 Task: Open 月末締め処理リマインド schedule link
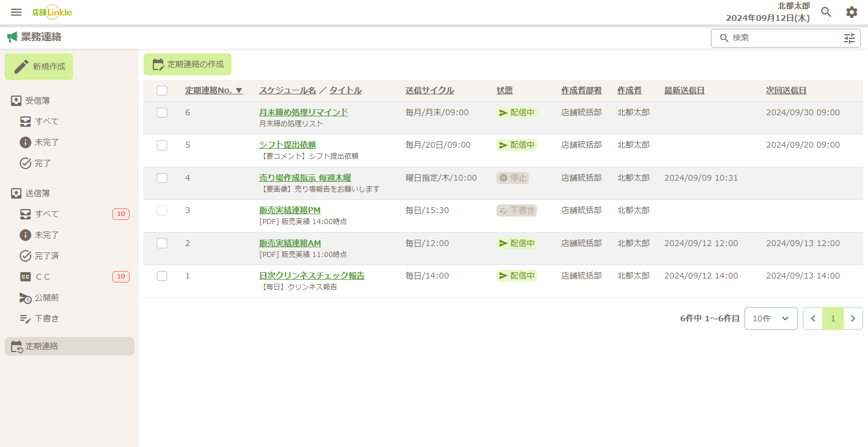[304, 112]
